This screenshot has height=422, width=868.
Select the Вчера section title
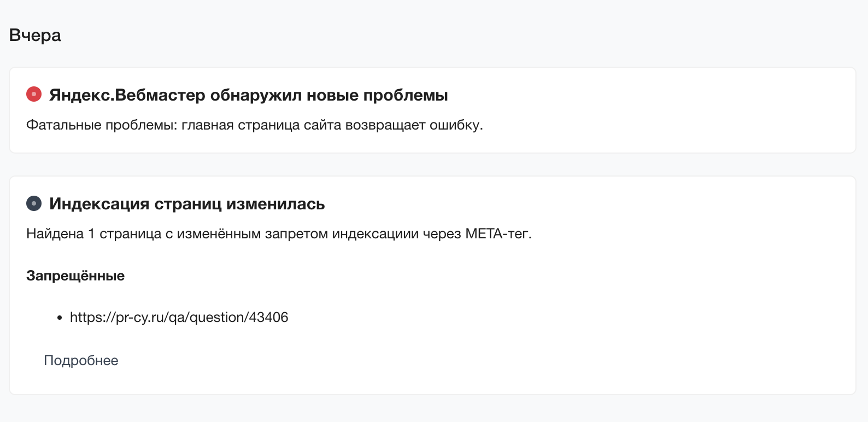(34, 35)
